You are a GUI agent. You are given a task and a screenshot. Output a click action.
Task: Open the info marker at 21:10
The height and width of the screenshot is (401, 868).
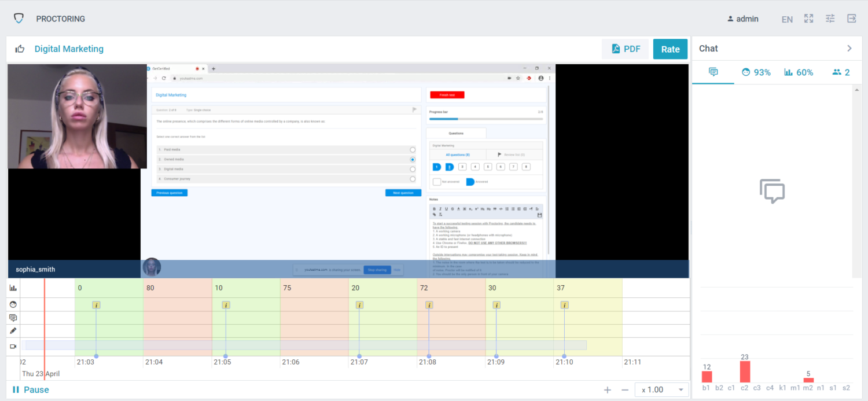click(564, 305)
